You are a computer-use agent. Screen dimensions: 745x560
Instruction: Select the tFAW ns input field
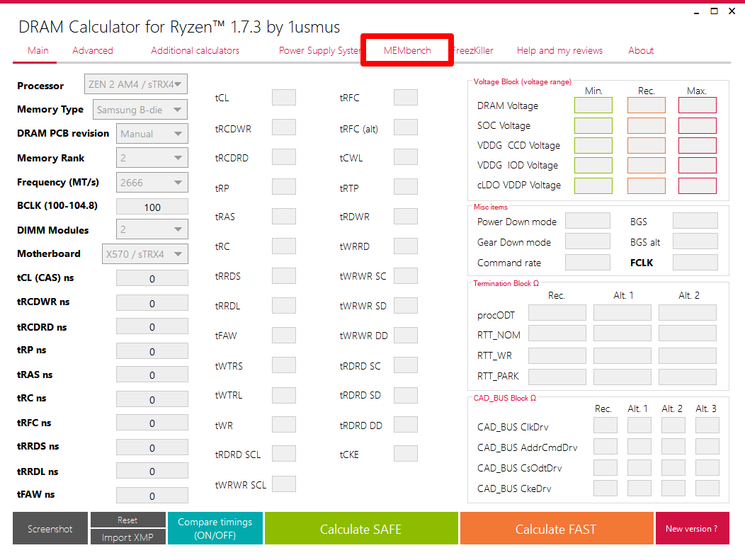[x=152, y=496]
